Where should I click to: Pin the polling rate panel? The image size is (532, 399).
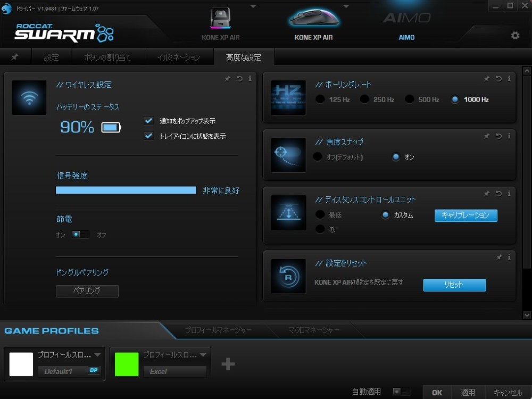click(x=487, y=79)
